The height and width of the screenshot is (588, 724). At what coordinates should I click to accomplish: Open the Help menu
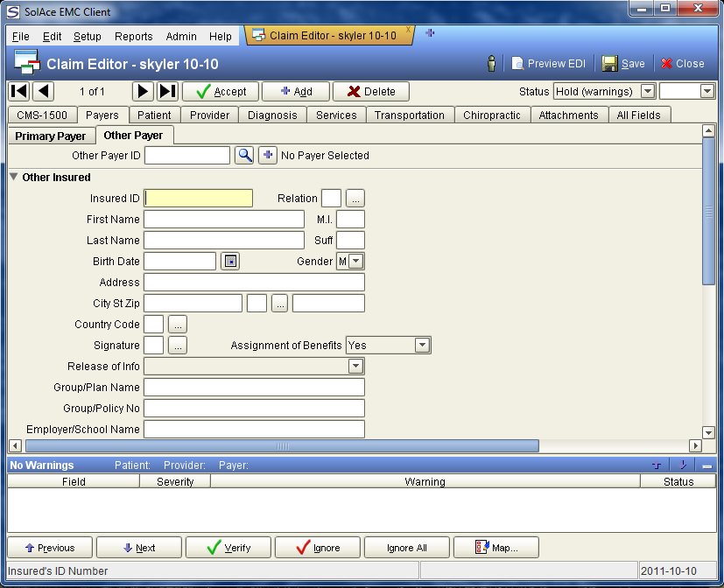coord(221,37)
